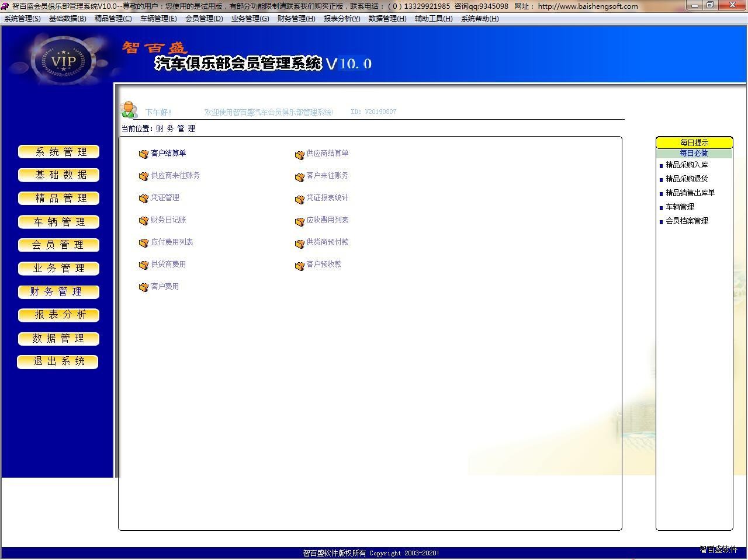
Task: Click the 车辆管理 sidebar button
Action: 59,222
